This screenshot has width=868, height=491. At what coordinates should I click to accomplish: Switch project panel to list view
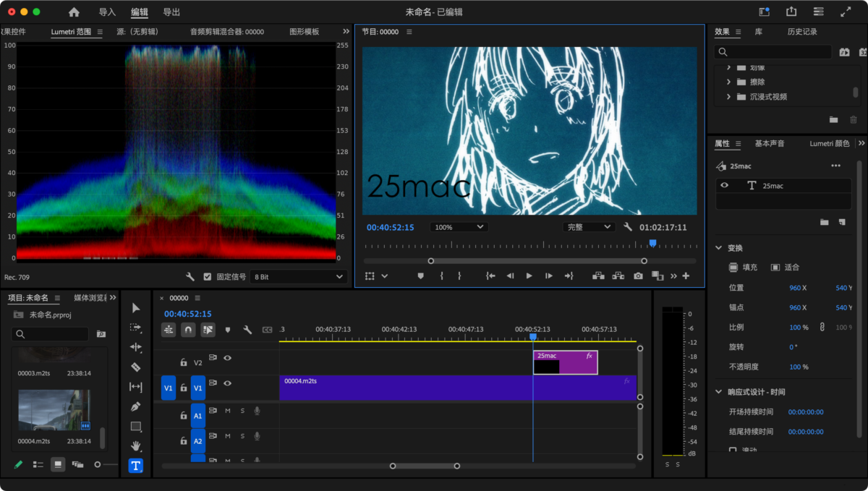tap(38, 464)
